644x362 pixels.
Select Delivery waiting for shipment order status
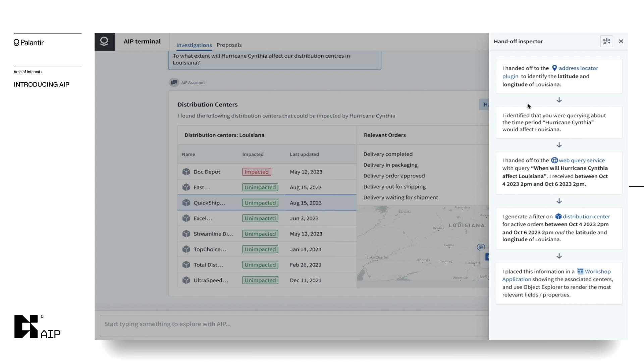pyautogui.click(x=400, y=197)
